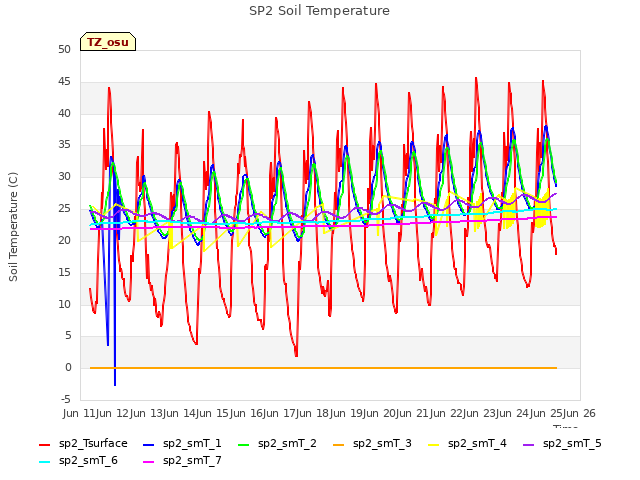Click the cyan sp2_smT_6 legend swatch
Image resolution: width=640 pixels, height=480 pixels.
coord(44,462)
